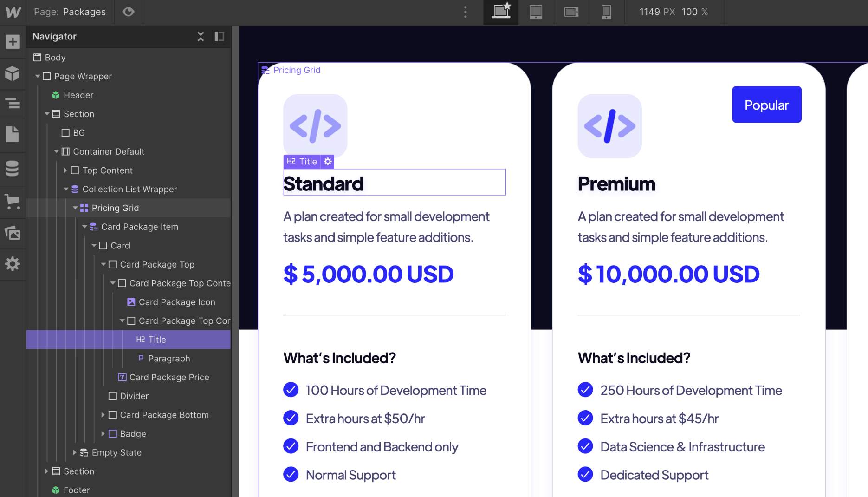
Task: Expand the Card Package Bottom layer
Action: [x=103, y=415]
